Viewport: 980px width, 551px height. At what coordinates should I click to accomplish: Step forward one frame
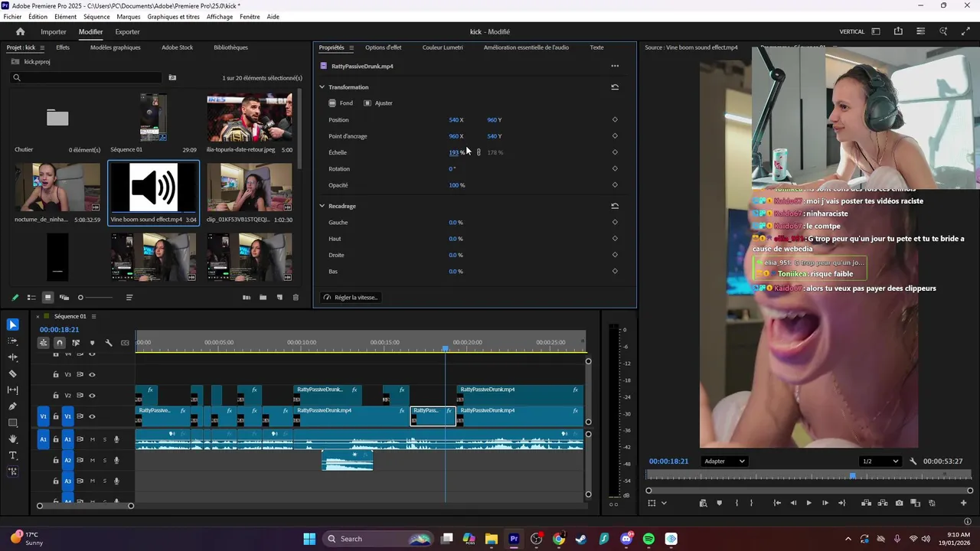point(825,503)
